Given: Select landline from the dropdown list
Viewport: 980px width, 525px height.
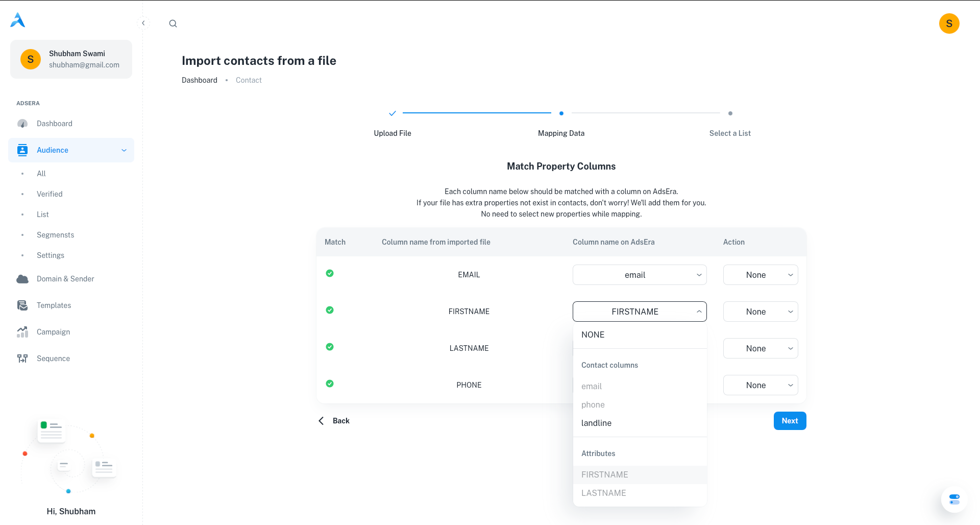Looking at the screenshot, I should tap(596, 423).
